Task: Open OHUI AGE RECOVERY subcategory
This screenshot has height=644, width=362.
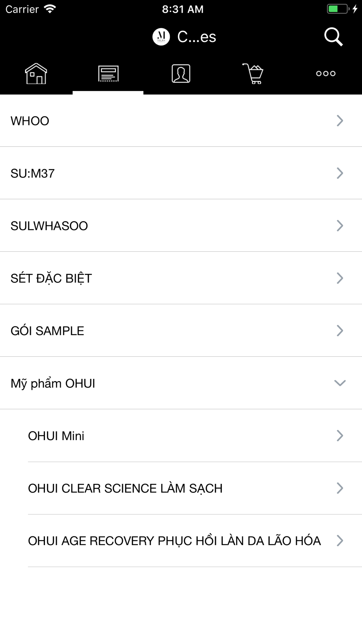Action: [x=174, y=541]
